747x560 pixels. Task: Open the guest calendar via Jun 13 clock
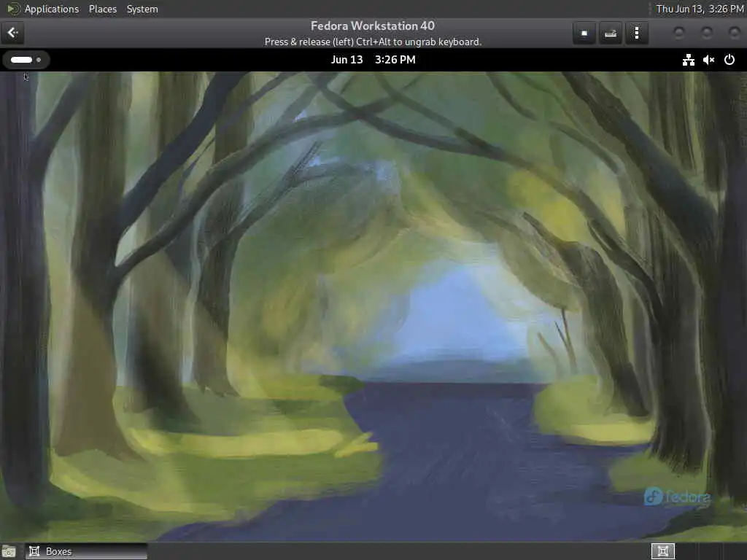tap(373, 60)
